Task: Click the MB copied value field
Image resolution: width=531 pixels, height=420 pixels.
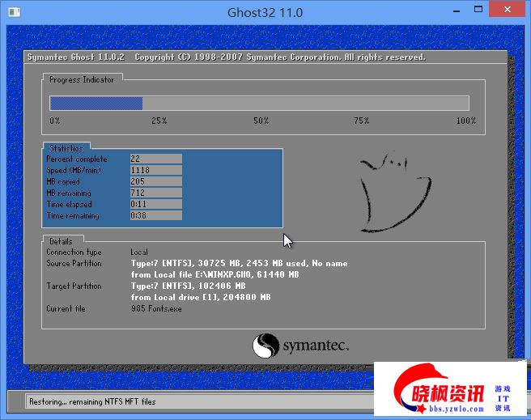Action: (155, 182)
